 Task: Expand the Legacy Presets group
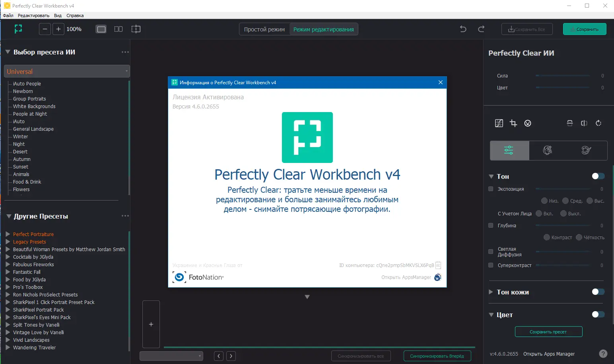(8, 242)
